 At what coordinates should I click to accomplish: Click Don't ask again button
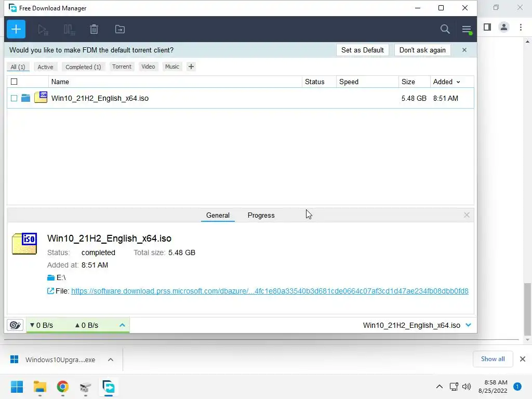click(x=422, y=50)
